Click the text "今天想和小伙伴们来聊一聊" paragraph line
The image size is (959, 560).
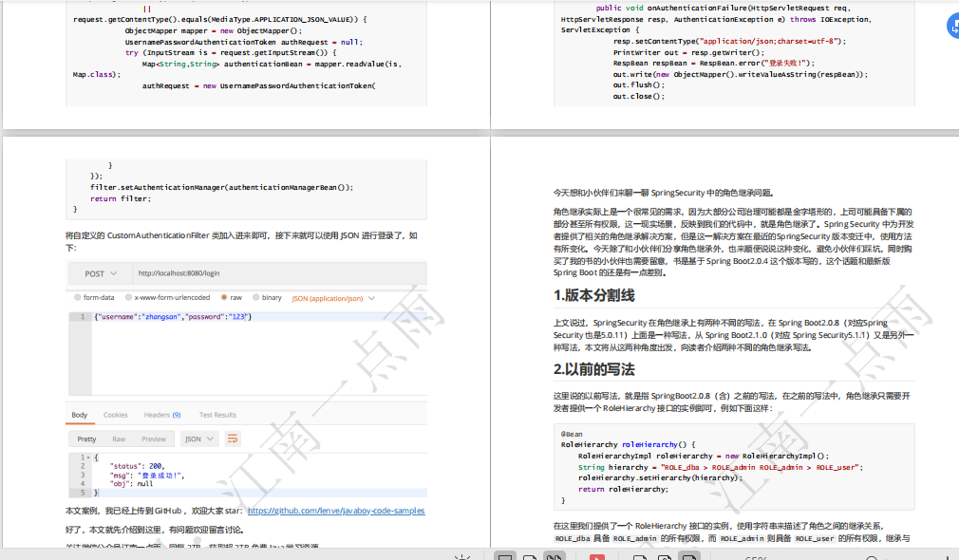pyautogui.click(x=664, y=193)
